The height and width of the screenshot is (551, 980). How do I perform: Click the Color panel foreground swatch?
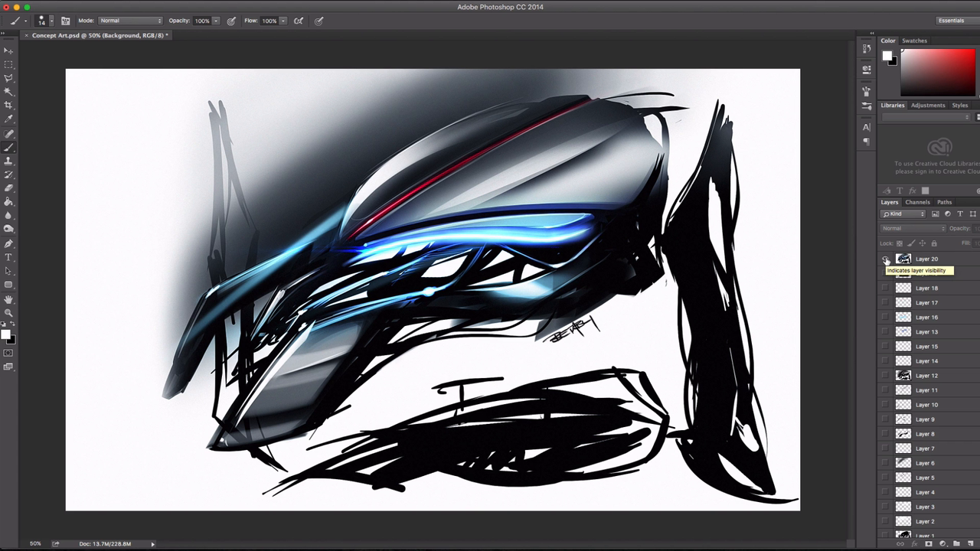887,55
